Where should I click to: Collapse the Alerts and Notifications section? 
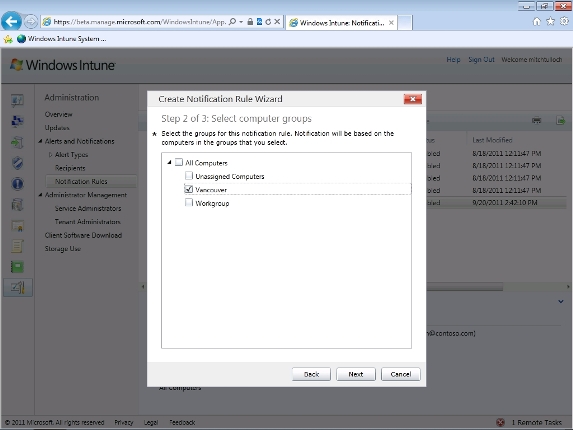(40, 141)
